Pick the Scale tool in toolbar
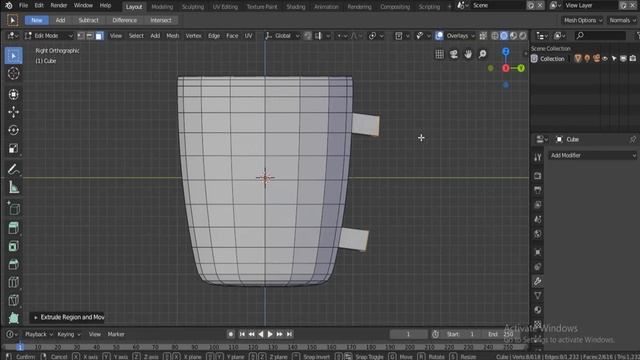640x360 pixels. pos(13,148)
